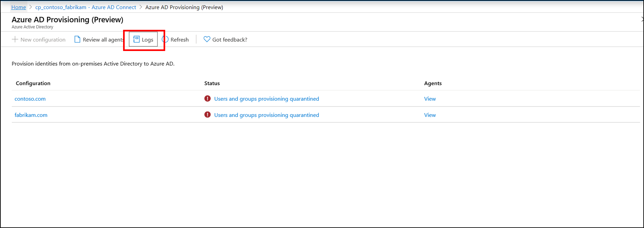View agents for contoso.com
Viewport: 644px width, 228px height.
430,99
